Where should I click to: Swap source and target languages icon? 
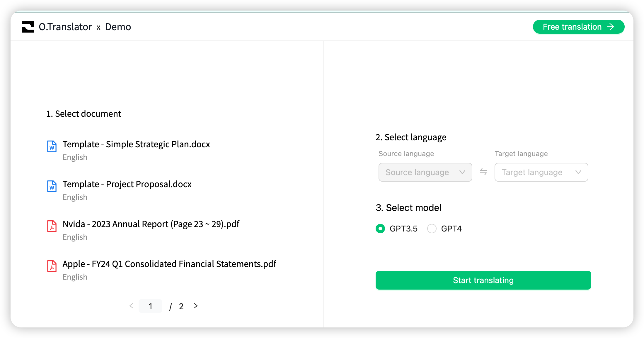tap(483, 172)
